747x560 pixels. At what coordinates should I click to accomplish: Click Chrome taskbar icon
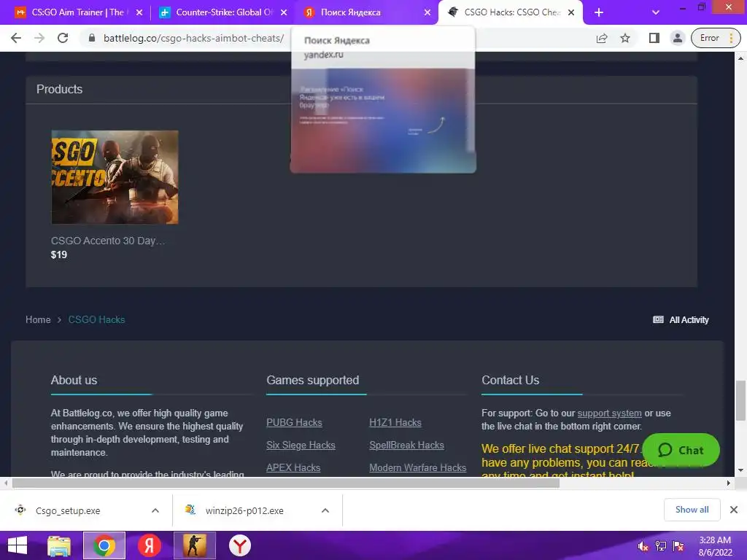point(104,545)
